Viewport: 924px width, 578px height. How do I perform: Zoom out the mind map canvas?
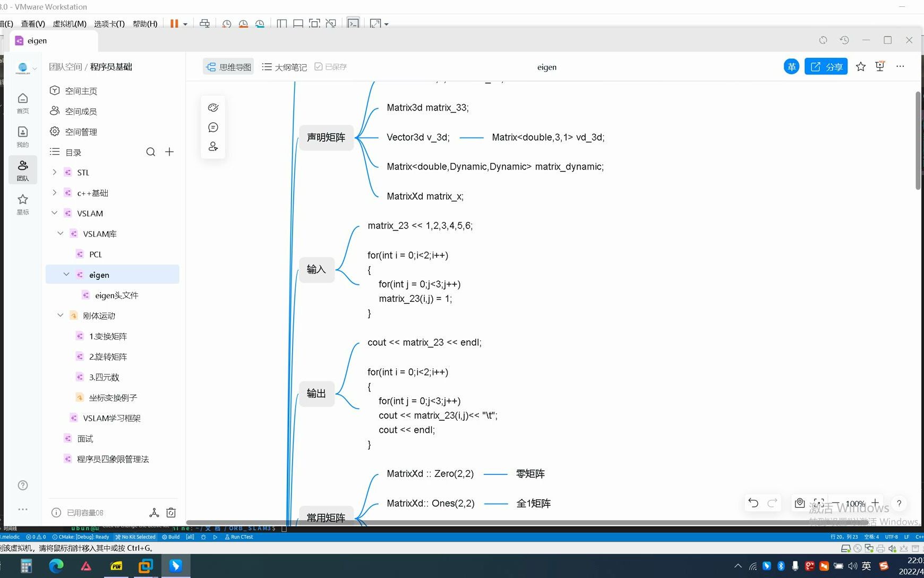click(836, 503)
